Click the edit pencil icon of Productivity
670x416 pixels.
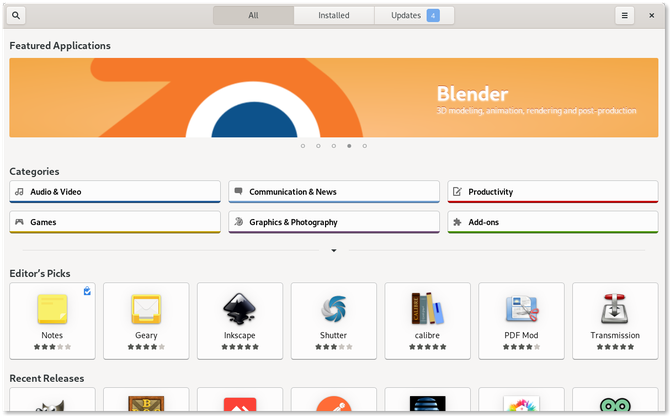(457, 191)
